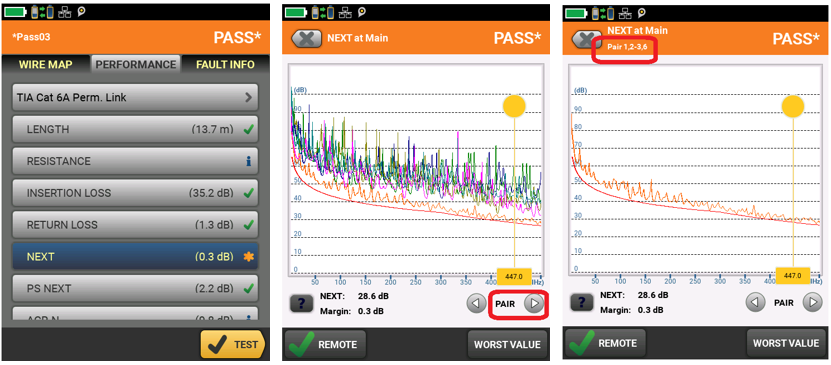The image size is (831, 365).
Task: Click the help question mark on middle screen
Action: (x=302, y=304)
